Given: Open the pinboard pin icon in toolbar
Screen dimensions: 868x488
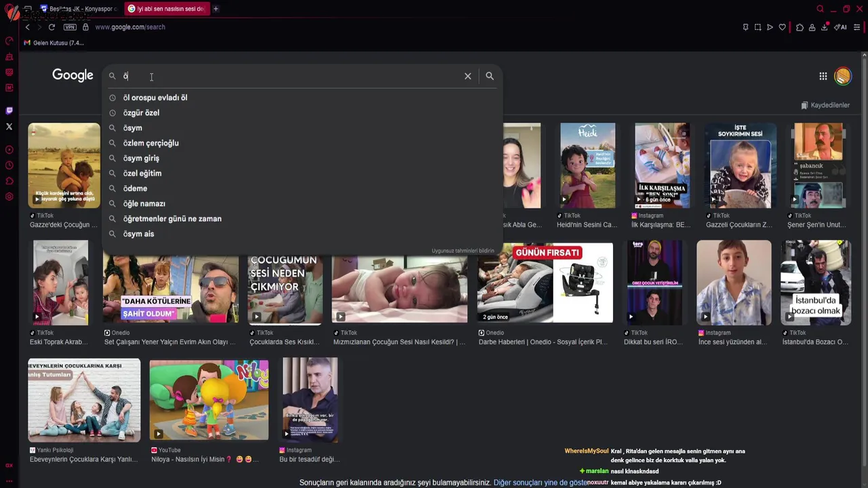Looking at the screenshot, I should [745, 27].
